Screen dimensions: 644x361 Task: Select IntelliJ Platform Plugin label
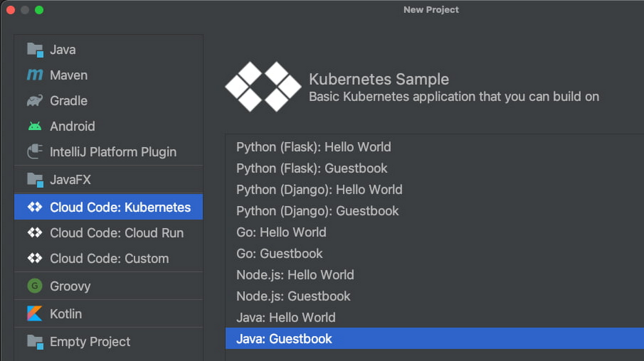tap(113, 152)
